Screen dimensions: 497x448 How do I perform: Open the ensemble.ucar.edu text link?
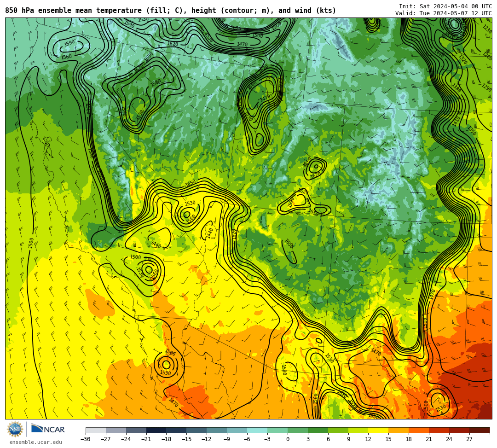[x=36, y=442]
